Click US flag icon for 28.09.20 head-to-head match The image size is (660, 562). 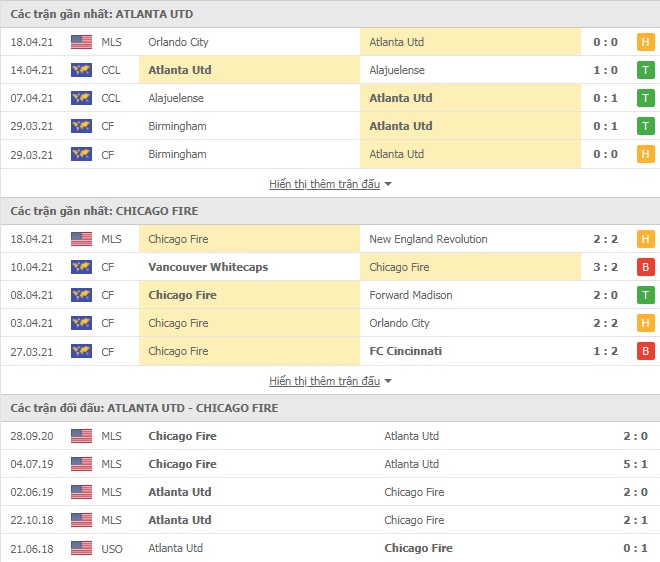81,436
